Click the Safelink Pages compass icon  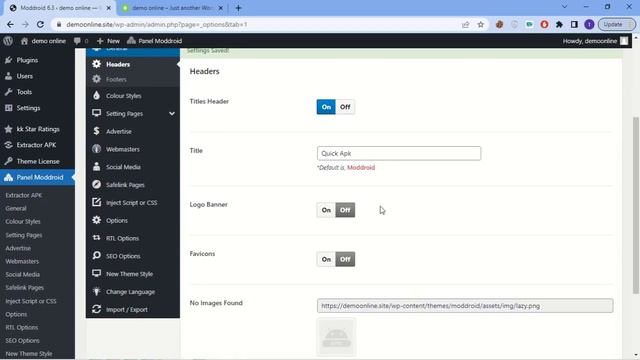[96, 184]
